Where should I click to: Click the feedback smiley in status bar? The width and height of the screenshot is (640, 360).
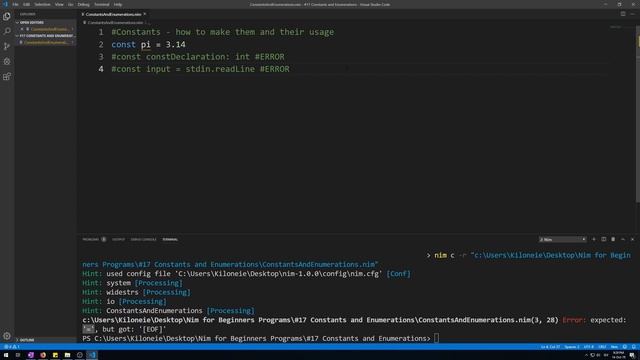point(624,347)
